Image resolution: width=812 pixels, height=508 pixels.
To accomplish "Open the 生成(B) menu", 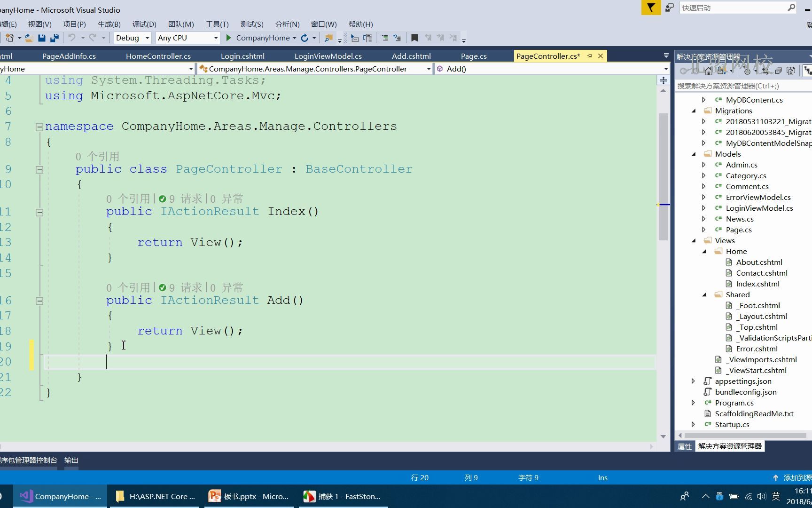I will tap(109, 24).
